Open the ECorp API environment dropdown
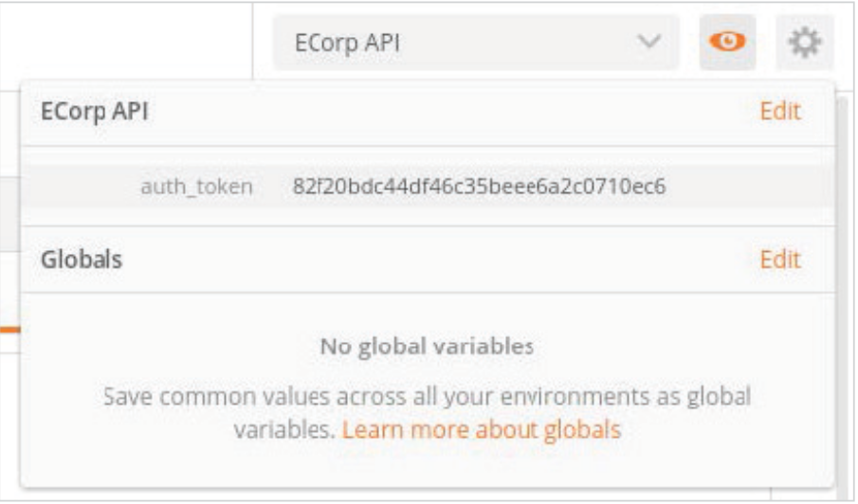This screenshot has width=858, height=504. click(476, 42)
